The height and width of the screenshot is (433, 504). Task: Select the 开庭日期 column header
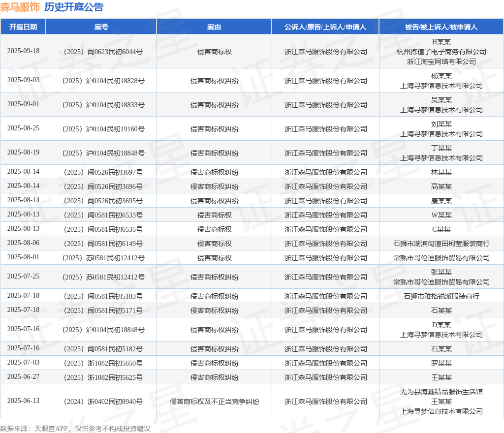pos(23,27)
